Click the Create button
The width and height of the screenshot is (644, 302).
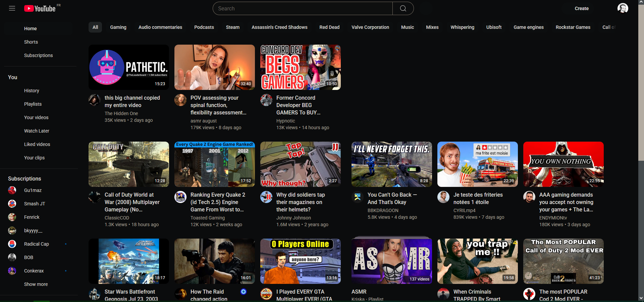pyautogui.click(x=582, y=8)
